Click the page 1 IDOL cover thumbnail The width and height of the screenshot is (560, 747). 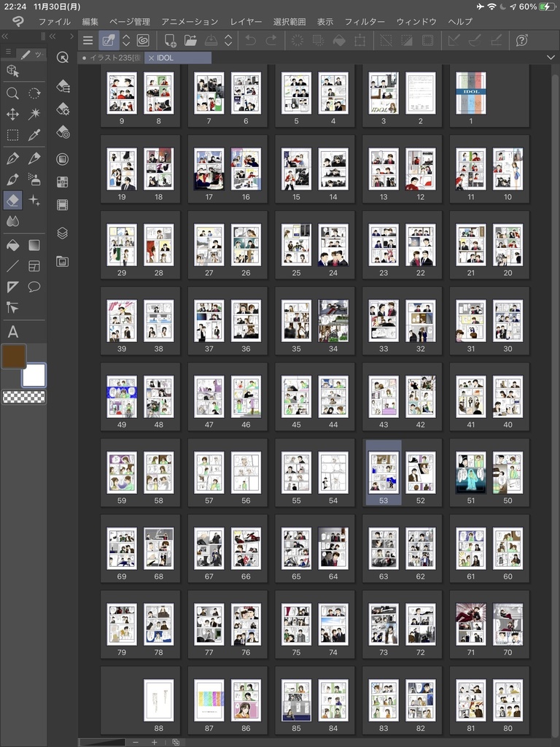[470, 93]
